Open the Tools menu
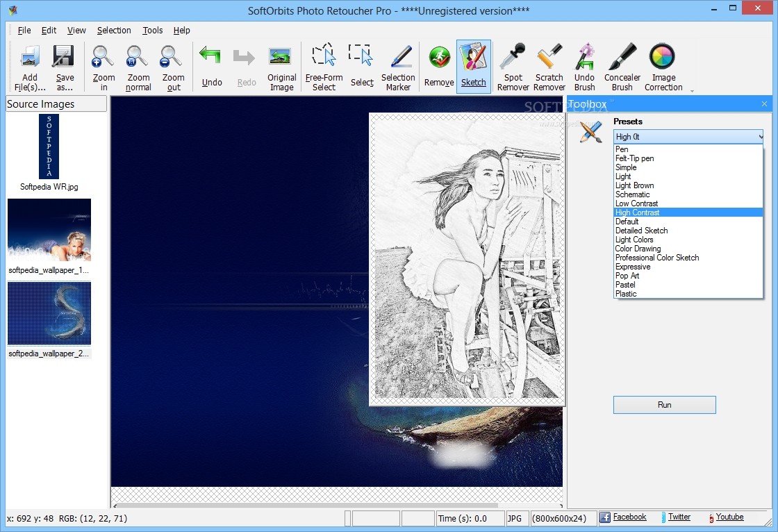778x532 pixels. pyautogui.click(x=152, y=31)
